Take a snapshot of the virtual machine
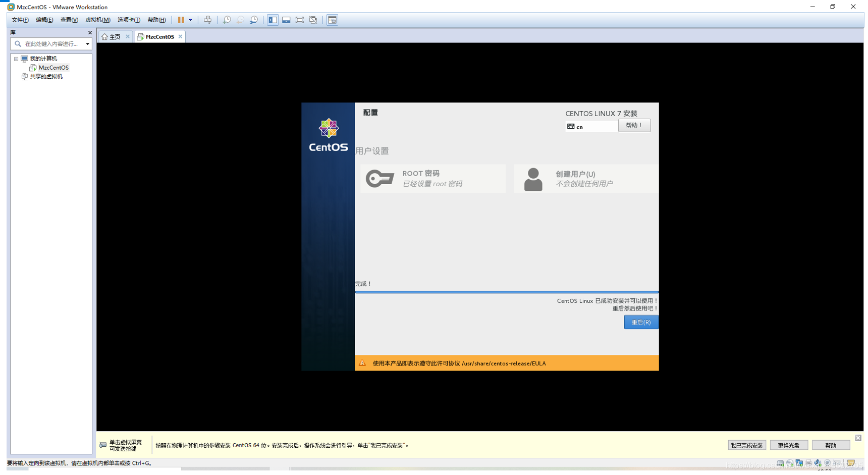This screenshot has height=475, width=868. (227, 20)
